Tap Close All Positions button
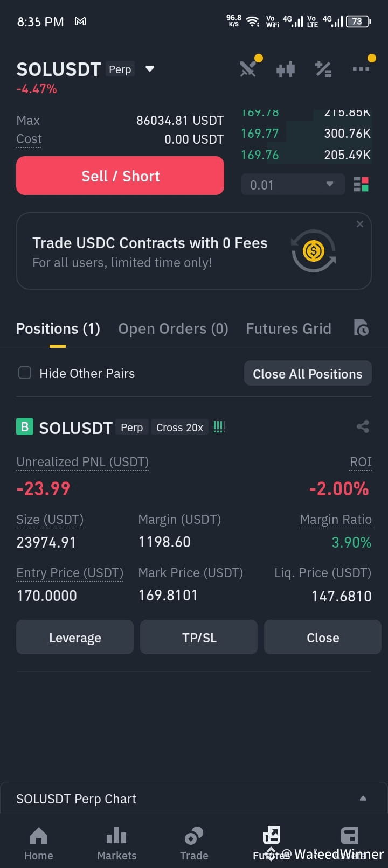388x868 pixels. pyautogui.click(x=308, y=373)
